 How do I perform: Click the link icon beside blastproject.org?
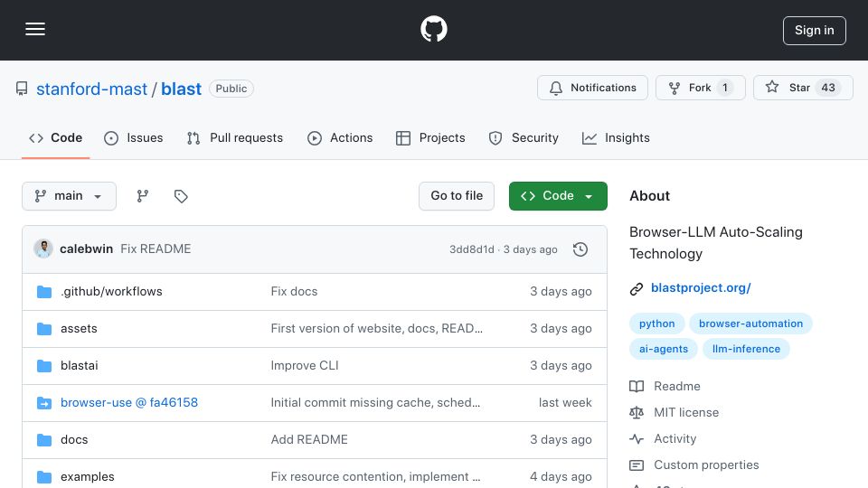(637, 289)
